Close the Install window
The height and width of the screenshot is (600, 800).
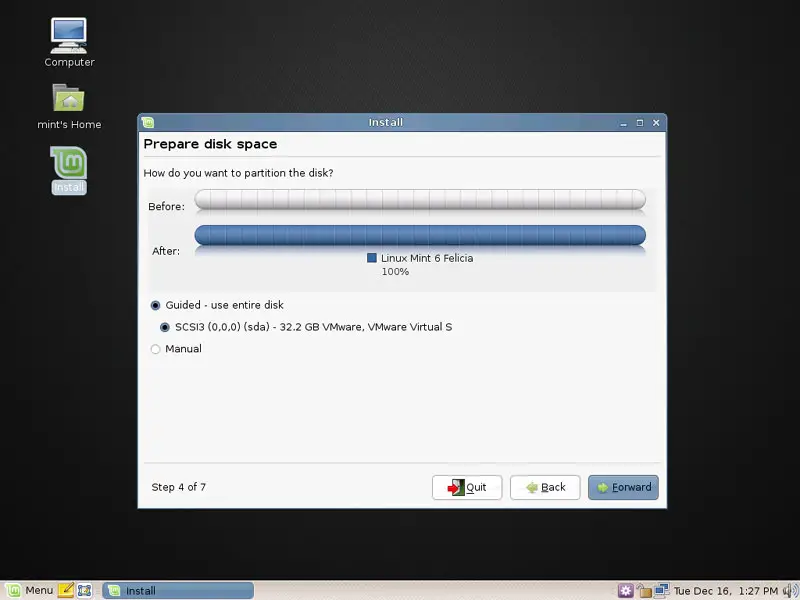click(656, 123)
